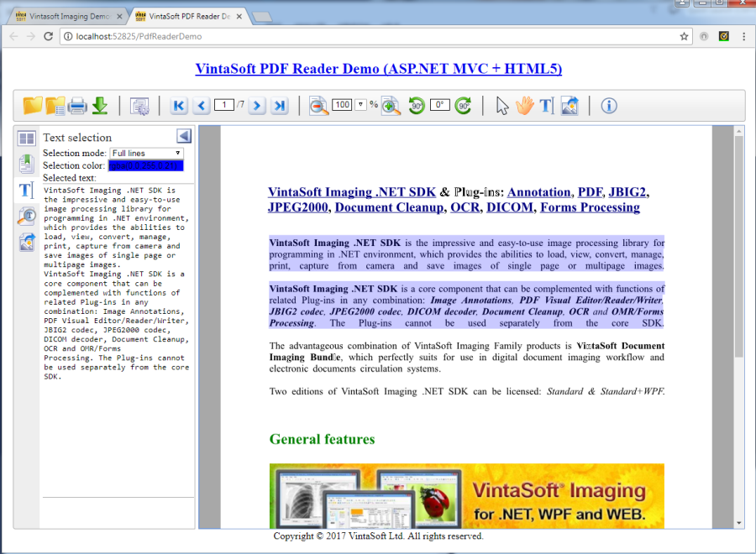Rotate the page clockwise 90 degrees

click(463, 106)
